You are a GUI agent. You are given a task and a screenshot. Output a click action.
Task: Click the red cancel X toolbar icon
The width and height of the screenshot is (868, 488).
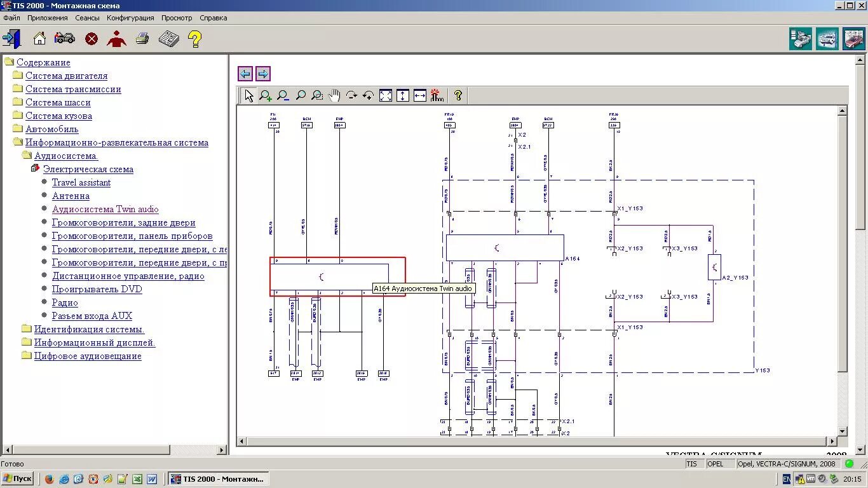(92, 39)
